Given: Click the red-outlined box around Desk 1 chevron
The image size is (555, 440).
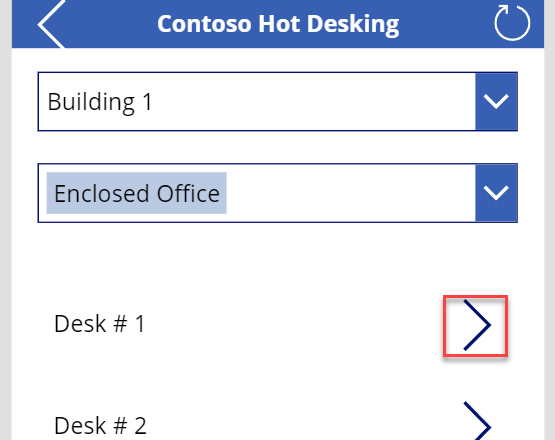Looking at the screenshot, I should tap(475, 326).
